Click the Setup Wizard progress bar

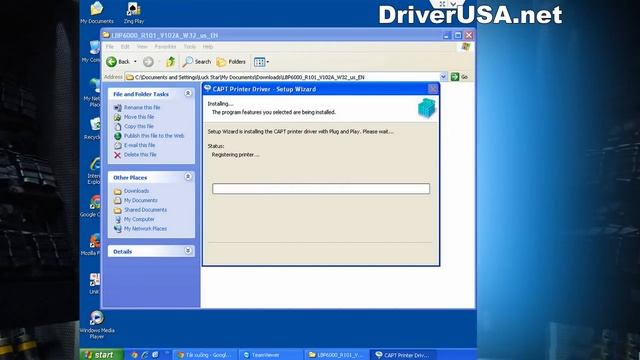321,188
